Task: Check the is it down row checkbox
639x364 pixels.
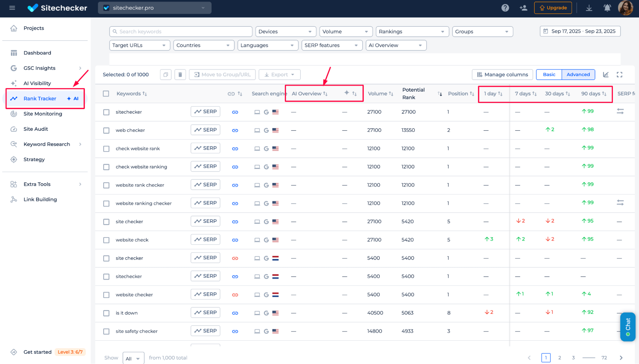Action: click(x=106, y=313)
